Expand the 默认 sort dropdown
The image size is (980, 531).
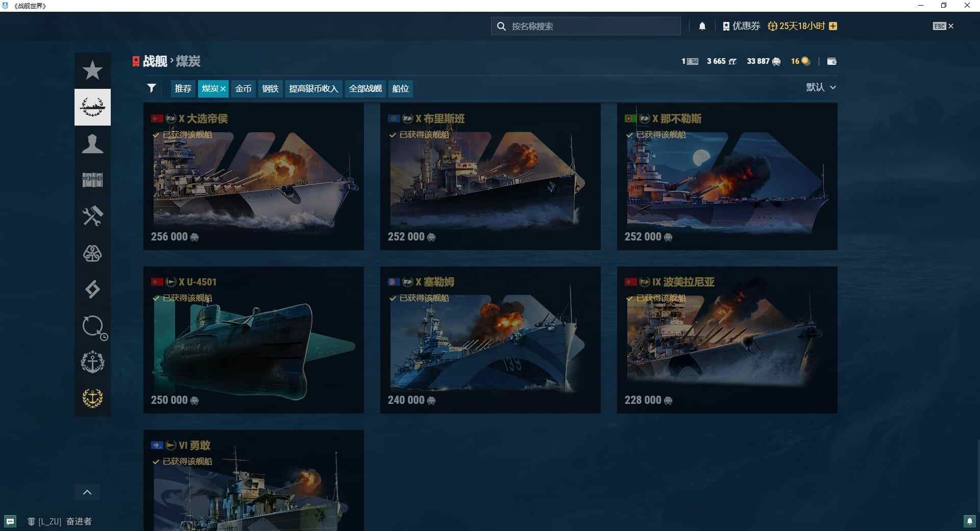pyautogui.click(x=821, y=87)
